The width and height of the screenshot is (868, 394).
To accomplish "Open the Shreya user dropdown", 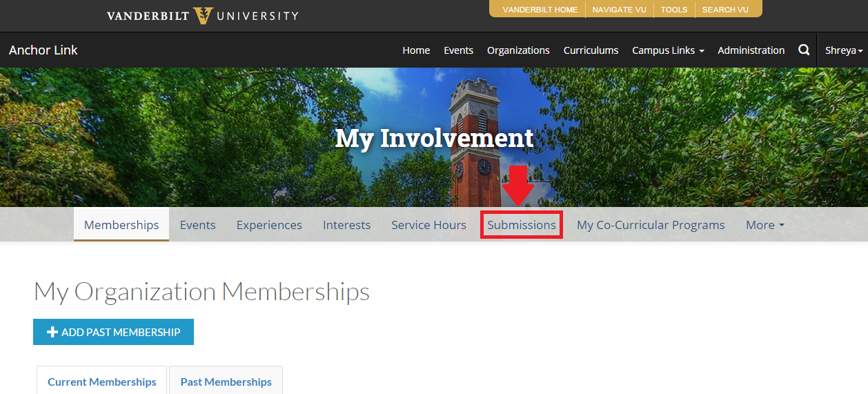I will point(843,50).
